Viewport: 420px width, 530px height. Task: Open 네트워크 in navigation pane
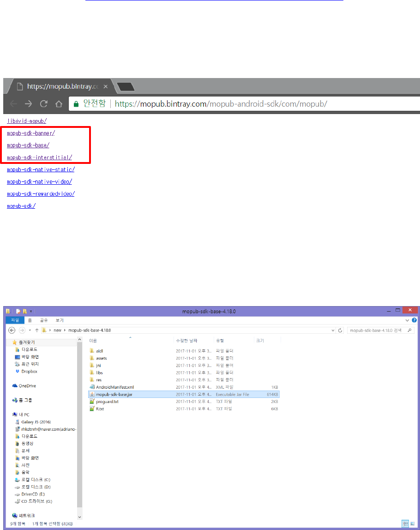(26, 516)
